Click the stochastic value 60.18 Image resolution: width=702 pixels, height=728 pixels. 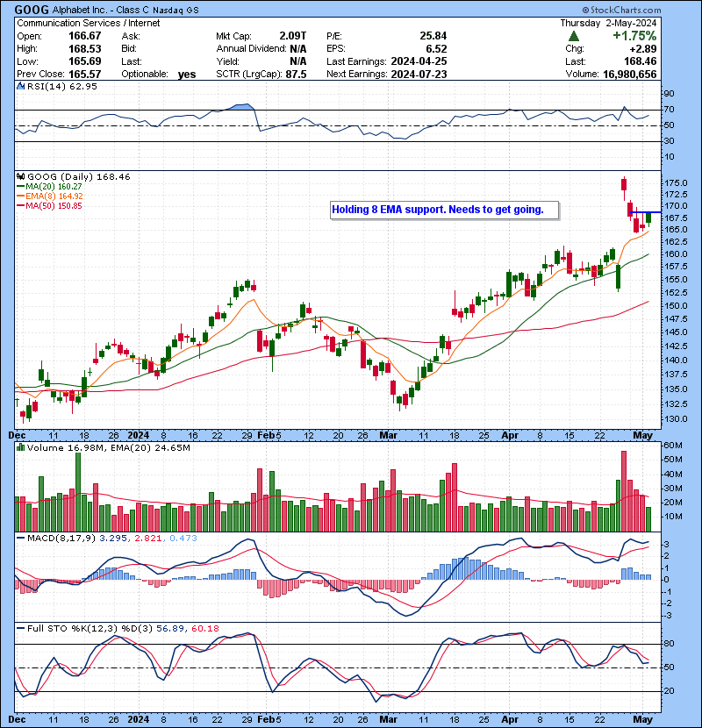point(204,628)
